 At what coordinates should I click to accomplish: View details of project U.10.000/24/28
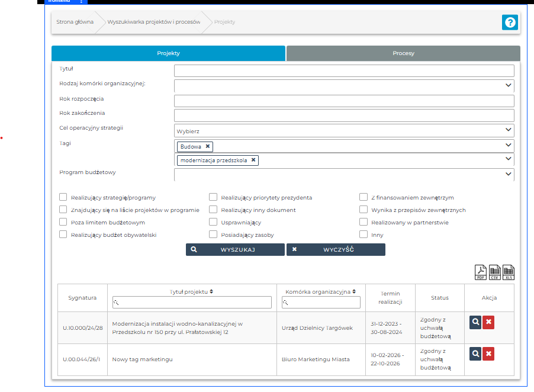pyautogui.click(x=475, y=322)
